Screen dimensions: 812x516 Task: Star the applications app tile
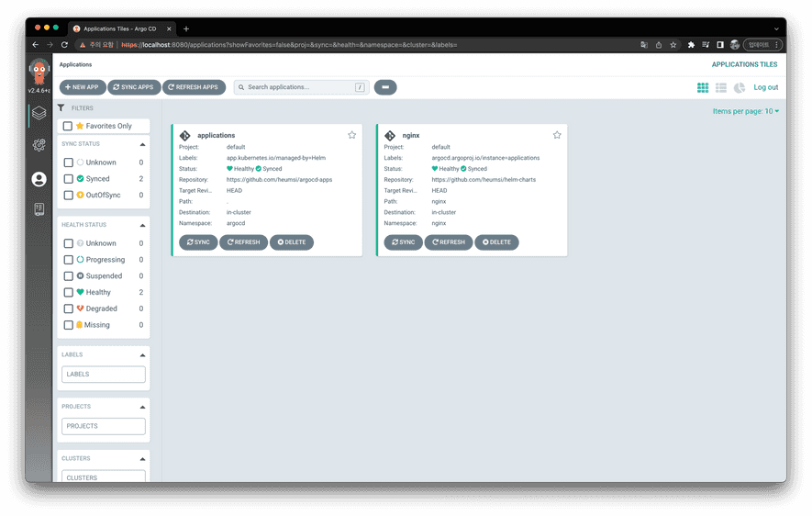pos(351,135)
